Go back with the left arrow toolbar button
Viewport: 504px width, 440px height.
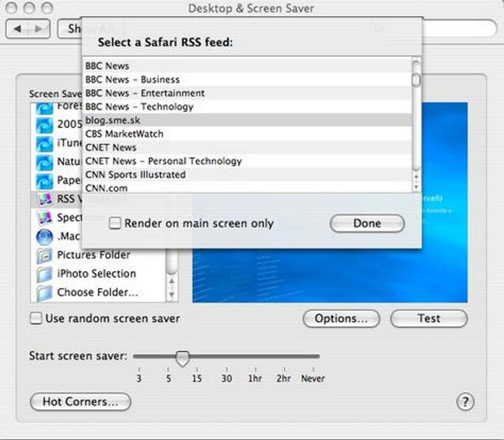pos(17,29)
